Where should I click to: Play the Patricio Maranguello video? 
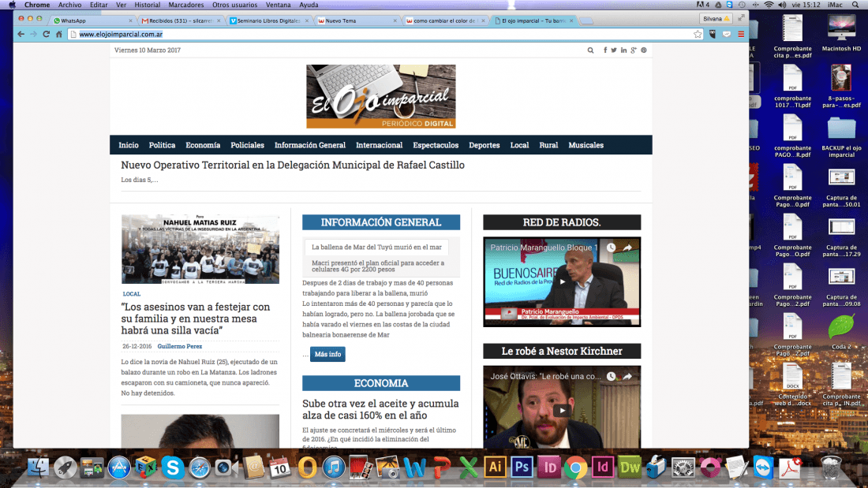(x=562, y=281)
